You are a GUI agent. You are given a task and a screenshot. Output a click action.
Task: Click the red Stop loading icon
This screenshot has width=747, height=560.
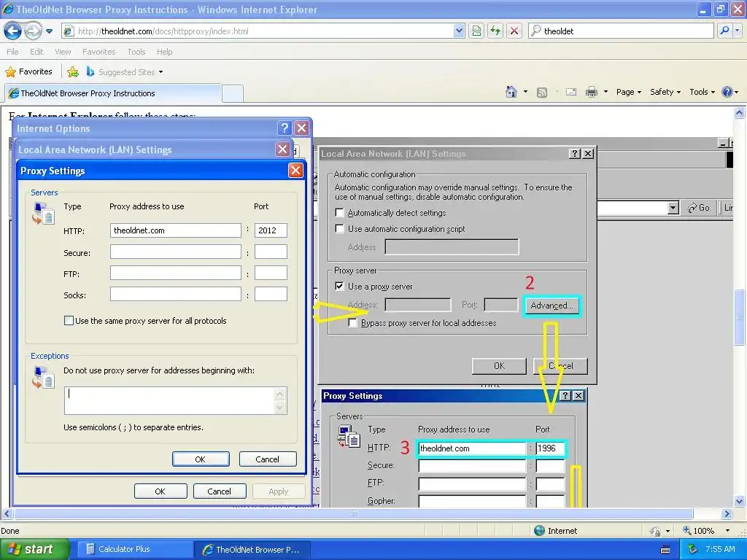(514, 31)
